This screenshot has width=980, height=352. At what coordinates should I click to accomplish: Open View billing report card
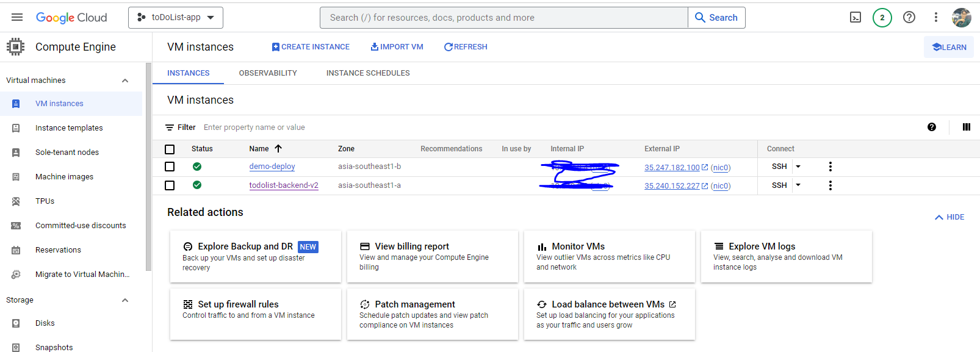[433, 256]
